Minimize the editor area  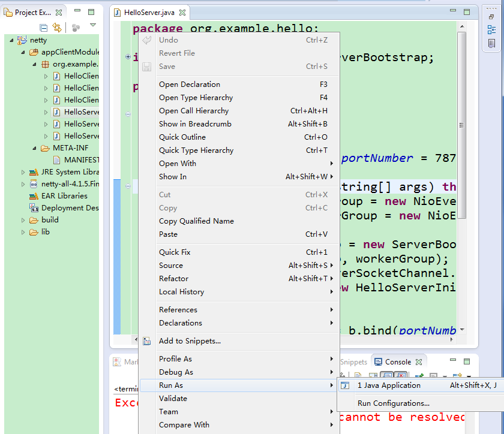(453, 11)
